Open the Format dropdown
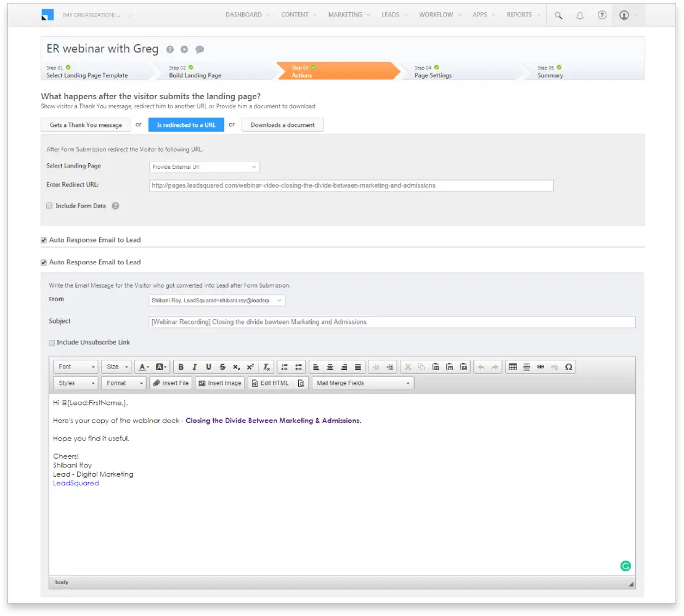 [124, 383]
